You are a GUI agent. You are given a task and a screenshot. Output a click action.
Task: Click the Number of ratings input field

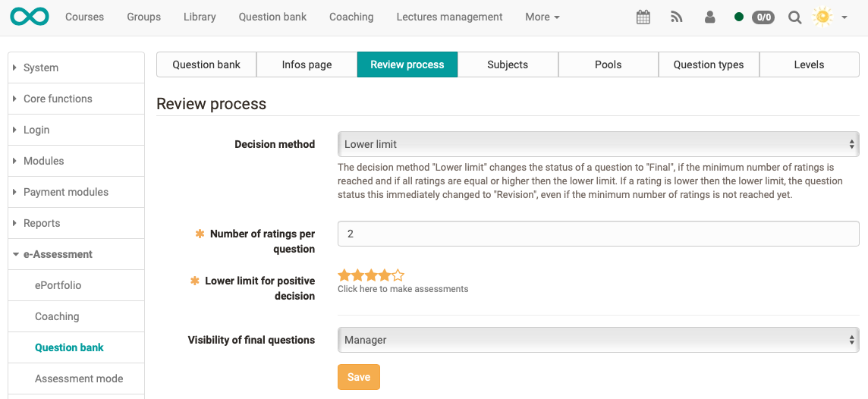[x=598, y=234]
